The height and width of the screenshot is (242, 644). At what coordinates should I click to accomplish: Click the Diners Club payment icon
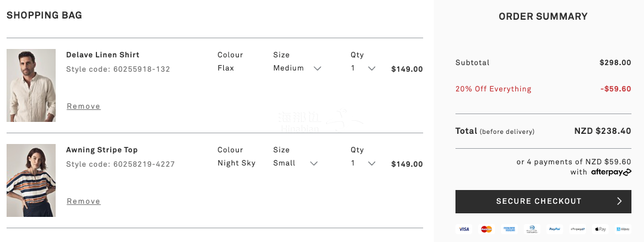(532, 229)
